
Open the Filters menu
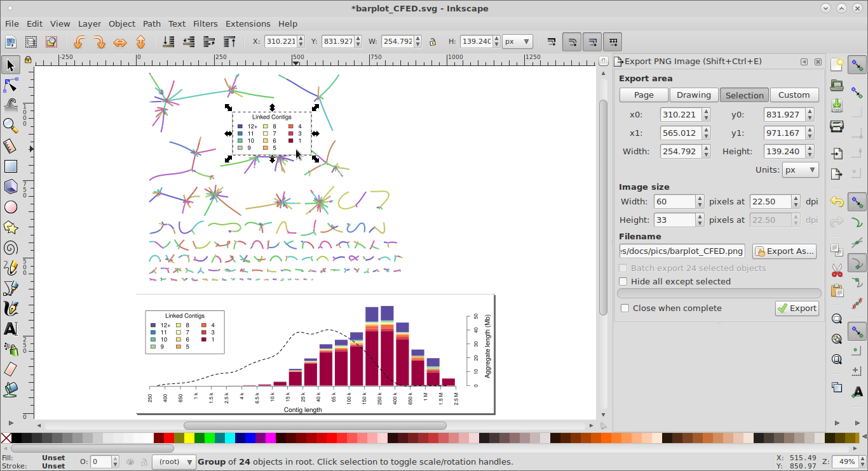click(x=205, y=23)
